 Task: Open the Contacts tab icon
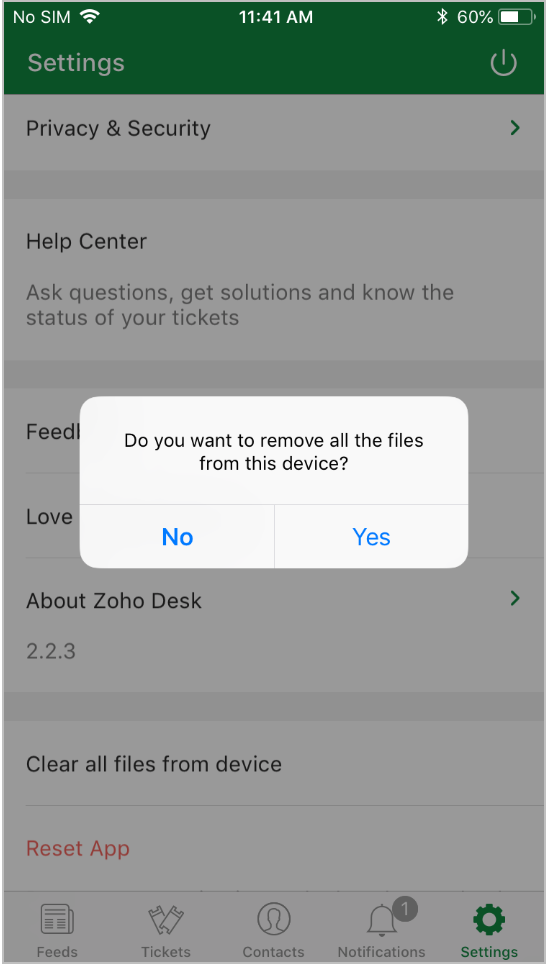point(273,920)
